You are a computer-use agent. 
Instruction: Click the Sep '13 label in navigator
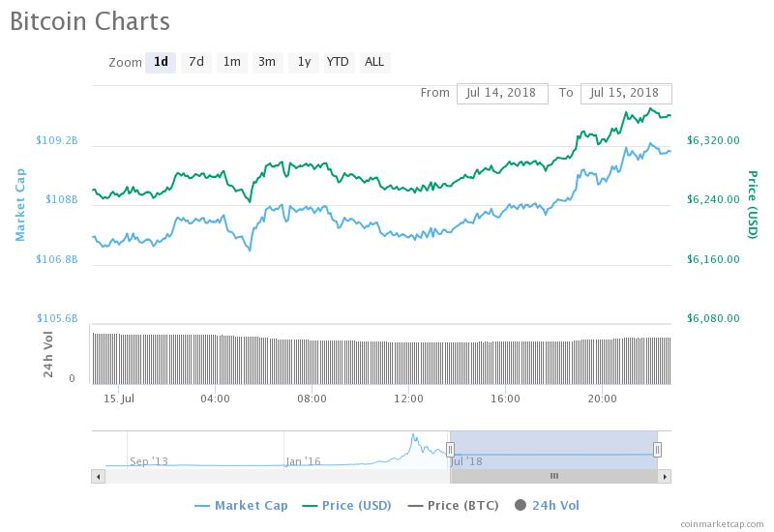(x=149, y=461)
